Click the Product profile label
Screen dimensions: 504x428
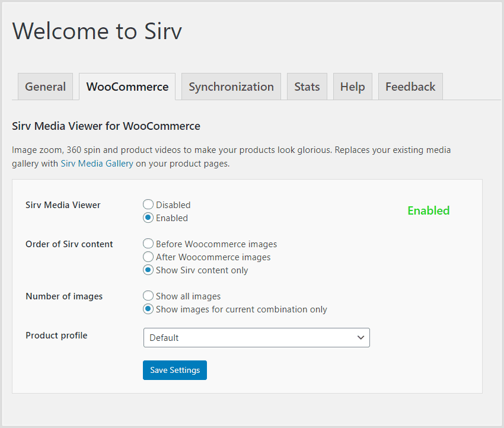[x=56, y=336]
